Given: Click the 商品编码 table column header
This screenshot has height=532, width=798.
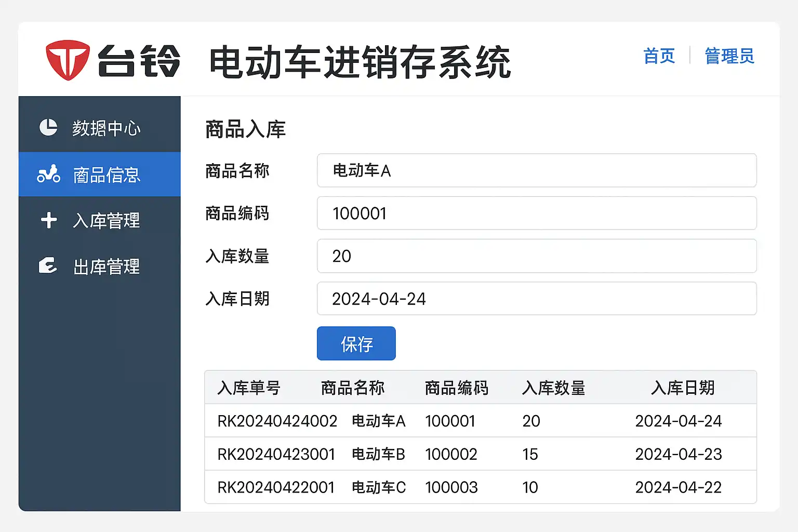Looking at the screenshot, I should point(457,388).
